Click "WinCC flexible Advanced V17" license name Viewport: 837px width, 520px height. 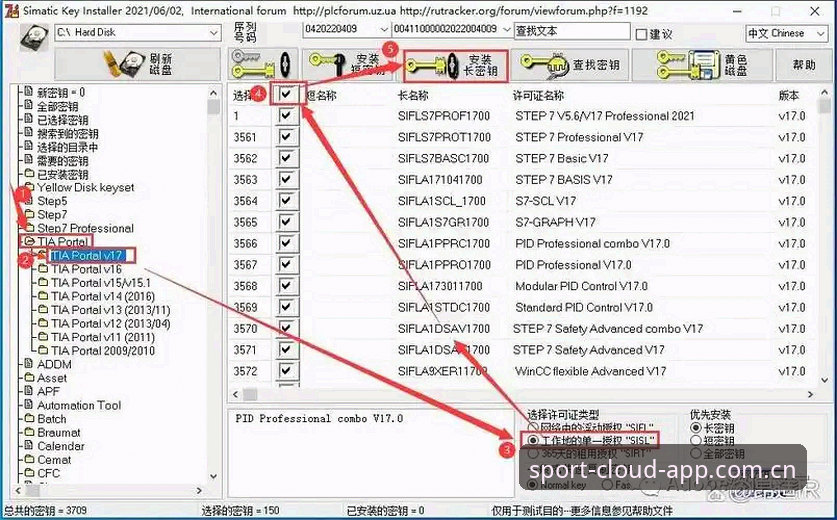pyautogui.click(x=590, y=371)
